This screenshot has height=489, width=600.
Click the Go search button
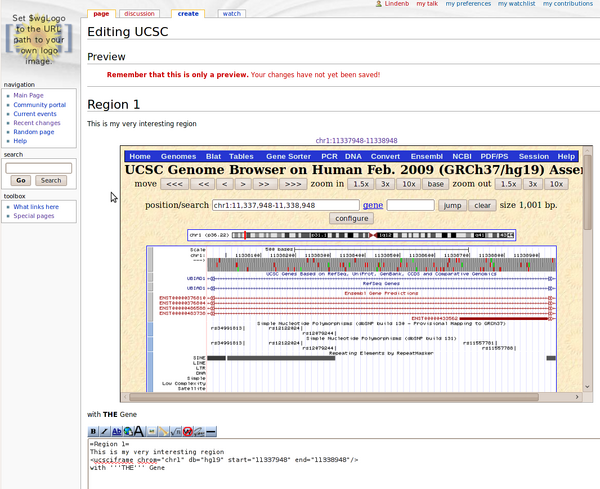pyautogui.click(x=20, y=180)
